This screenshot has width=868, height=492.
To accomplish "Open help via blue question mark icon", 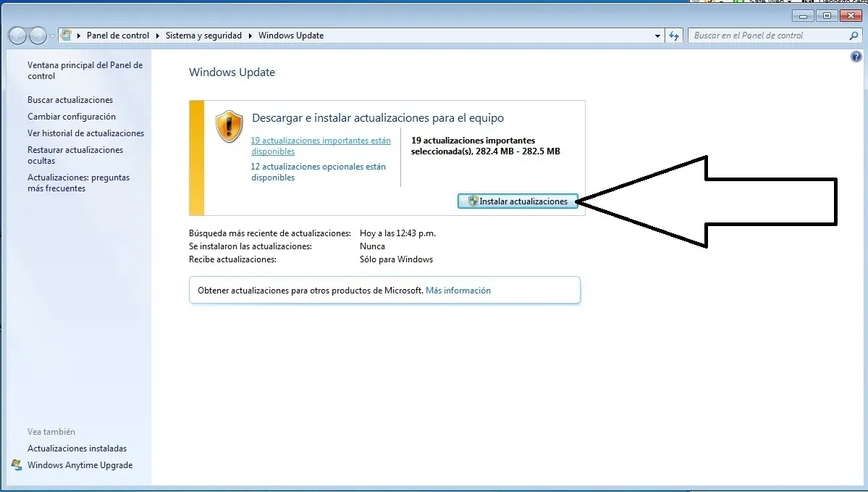I will coord(856,57).
